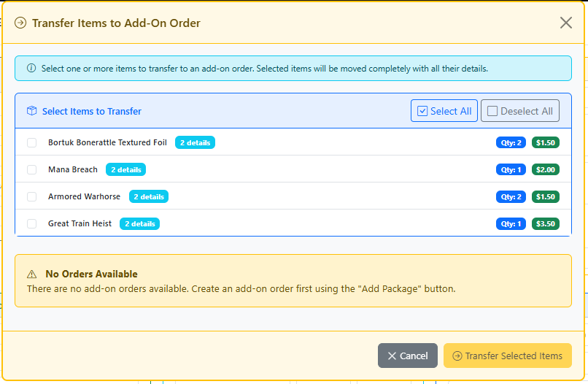Viewport: 588px width, 384px height.
Task: Click the box icon beside Select Items to Transfer
Action: 32,111
